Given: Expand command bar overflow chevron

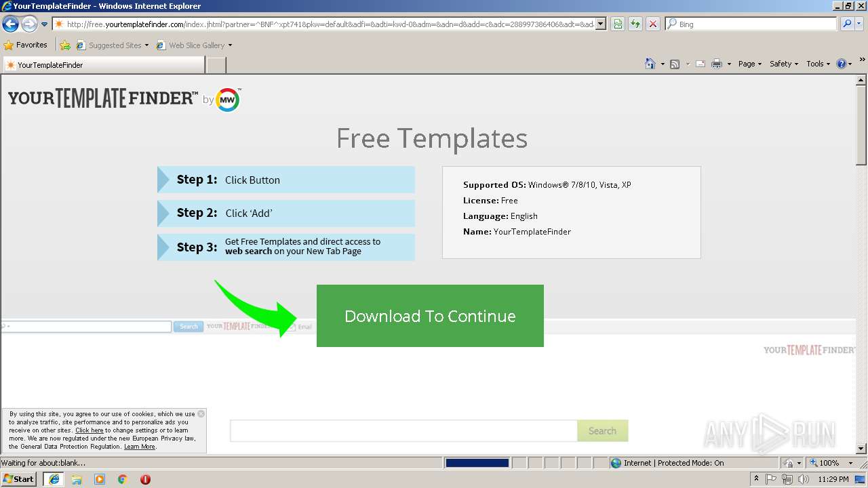Looking at the screenshot, I should pyautogui.click(x=863, y=60).
